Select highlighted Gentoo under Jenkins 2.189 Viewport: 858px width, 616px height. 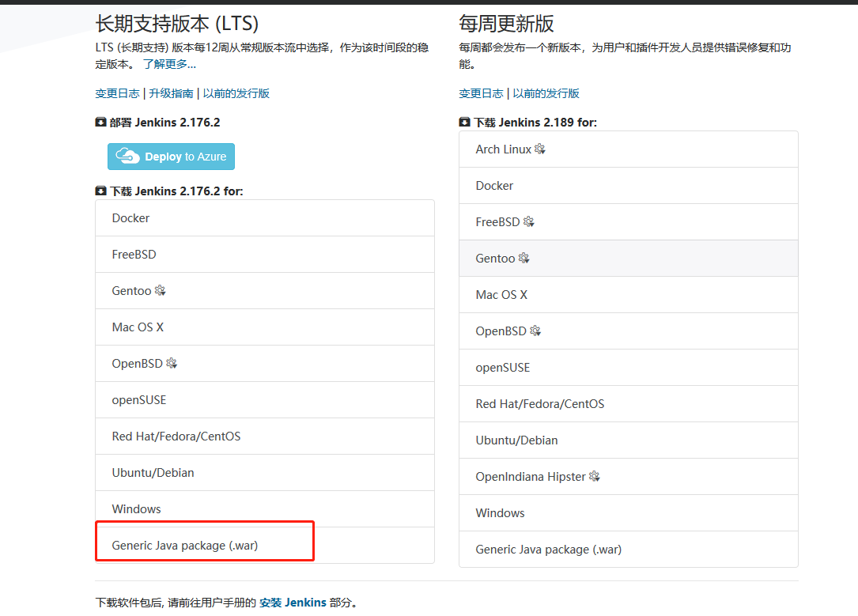(629, 259)
